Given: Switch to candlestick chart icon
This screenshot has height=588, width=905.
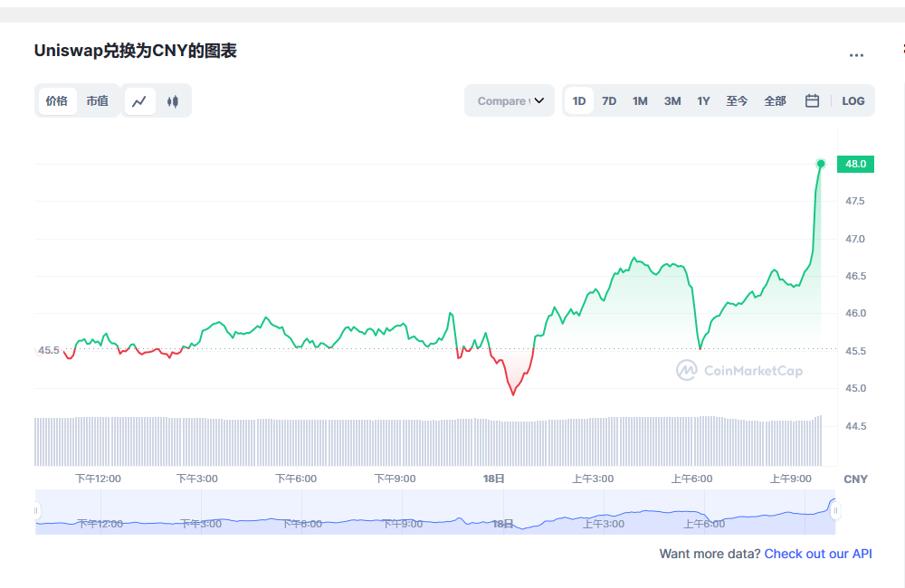Looking at the screenshot, I should 173,101.
